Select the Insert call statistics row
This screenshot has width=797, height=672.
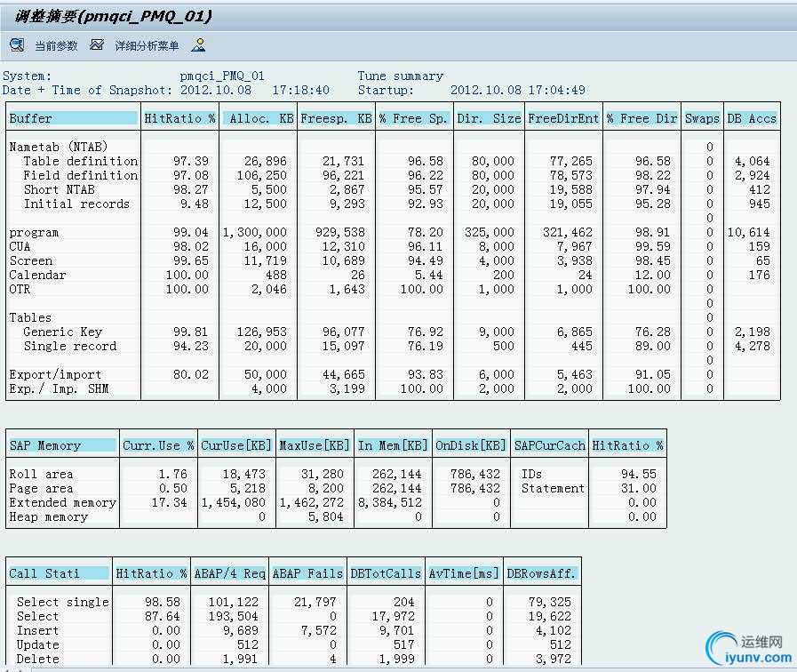pyautogui.click(x=293, y=631)
